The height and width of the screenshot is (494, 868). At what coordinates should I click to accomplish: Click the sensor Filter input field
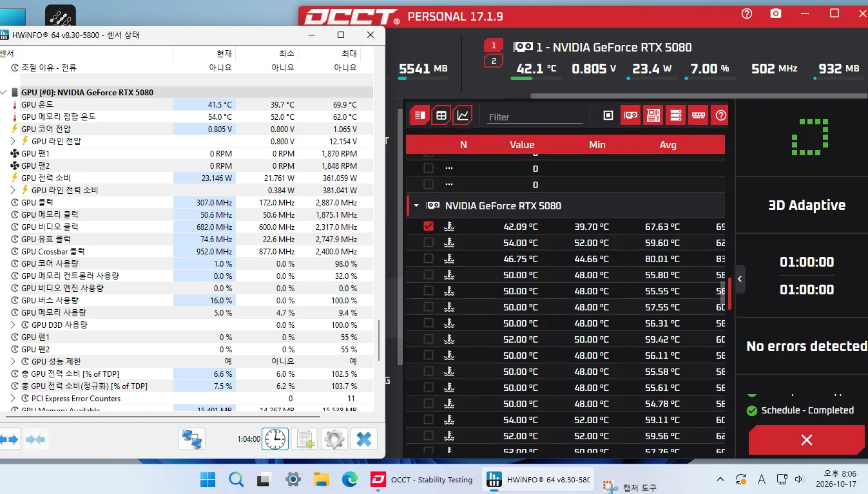[535, 117]
